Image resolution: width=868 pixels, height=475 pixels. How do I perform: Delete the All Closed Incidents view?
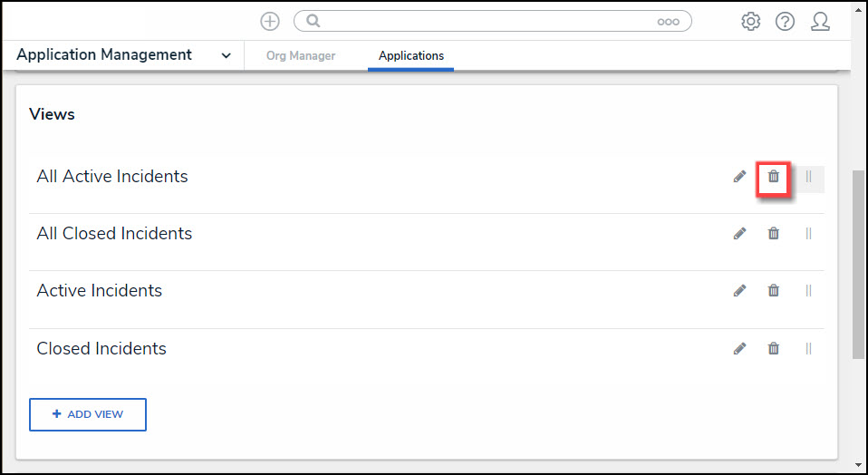coord(774,234)
